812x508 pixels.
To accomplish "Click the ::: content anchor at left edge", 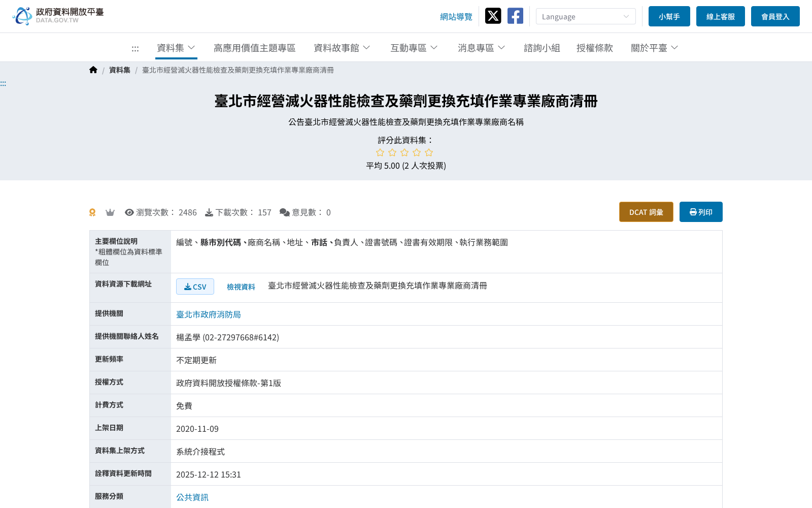I will click(3, 83).
